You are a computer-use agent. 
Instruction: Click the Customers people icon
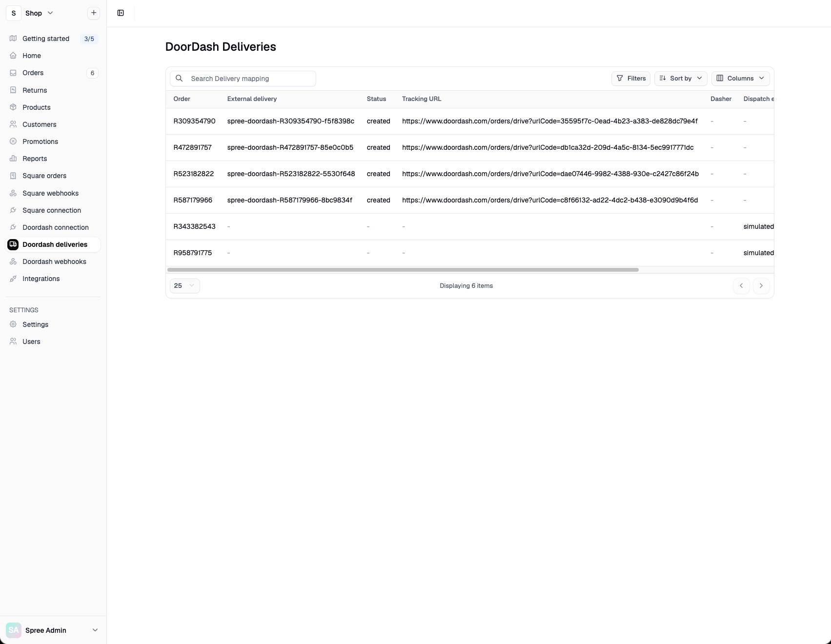[x=13, y=124]
